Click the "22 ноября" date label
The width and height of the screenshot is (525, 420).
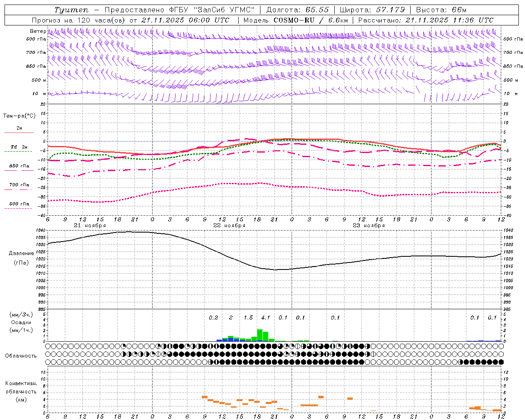[x=229, y=226]
